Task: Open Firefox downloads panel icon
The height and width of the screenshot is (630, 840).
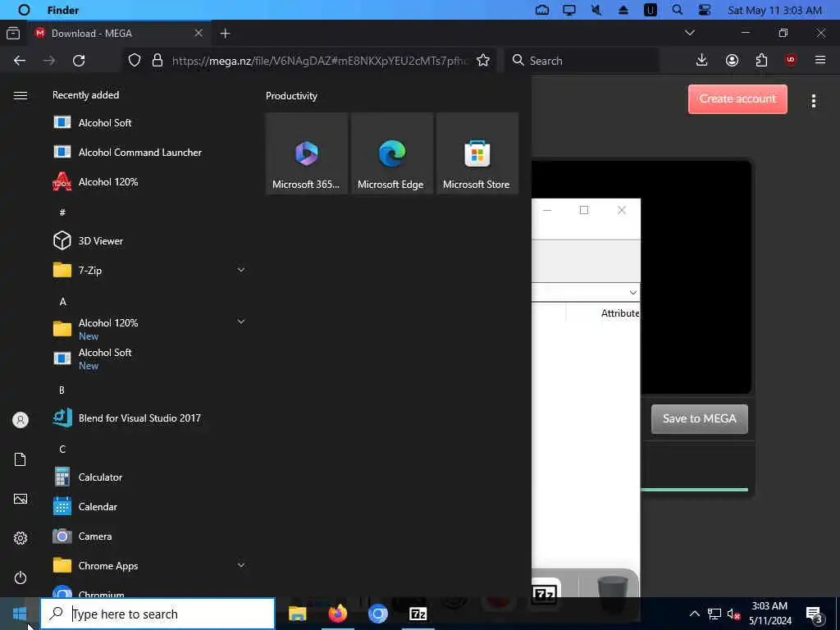Action: [x=702, y=61]
